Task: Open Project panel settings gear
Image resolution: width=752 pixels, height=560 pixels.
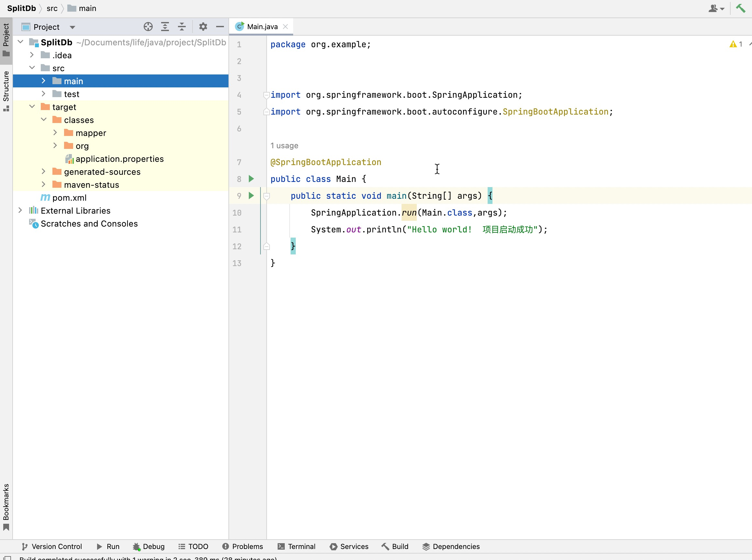Action: [203, 27]
